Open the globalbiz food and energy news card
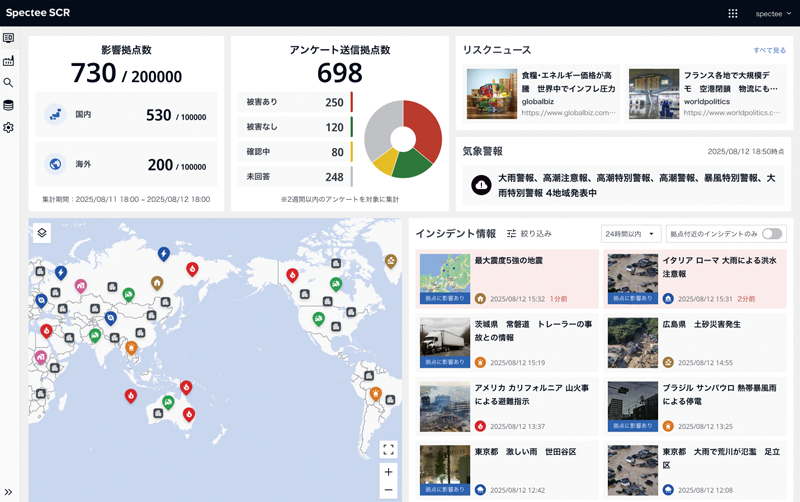This screenshot has height=502, width=800. pos(541,94)
